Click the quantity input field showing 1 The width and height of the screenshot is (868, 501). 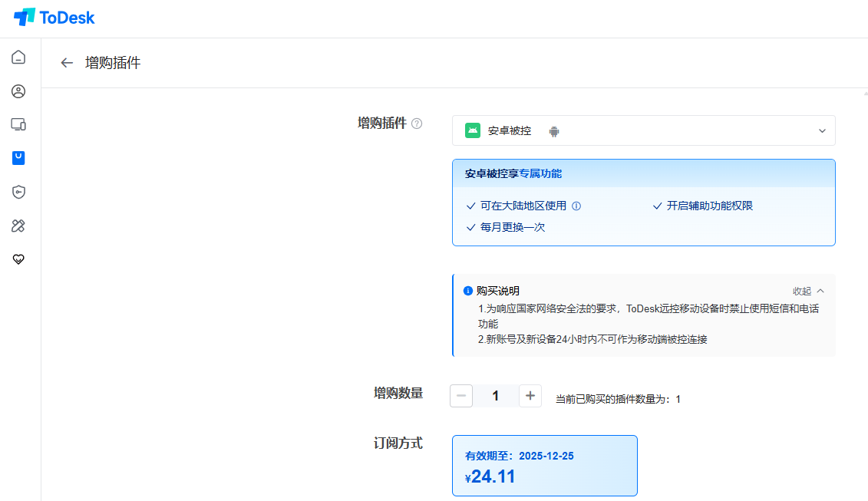(496, 396)
